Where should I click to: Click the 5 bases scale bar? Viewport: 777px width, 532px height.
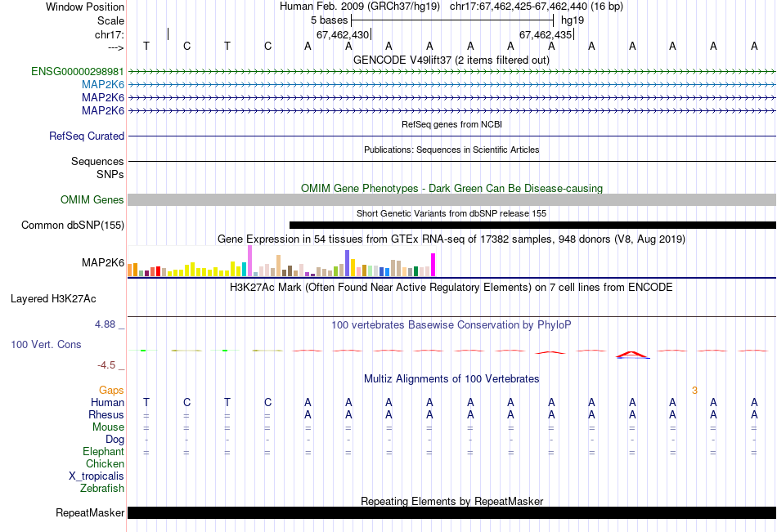point(452,20)
